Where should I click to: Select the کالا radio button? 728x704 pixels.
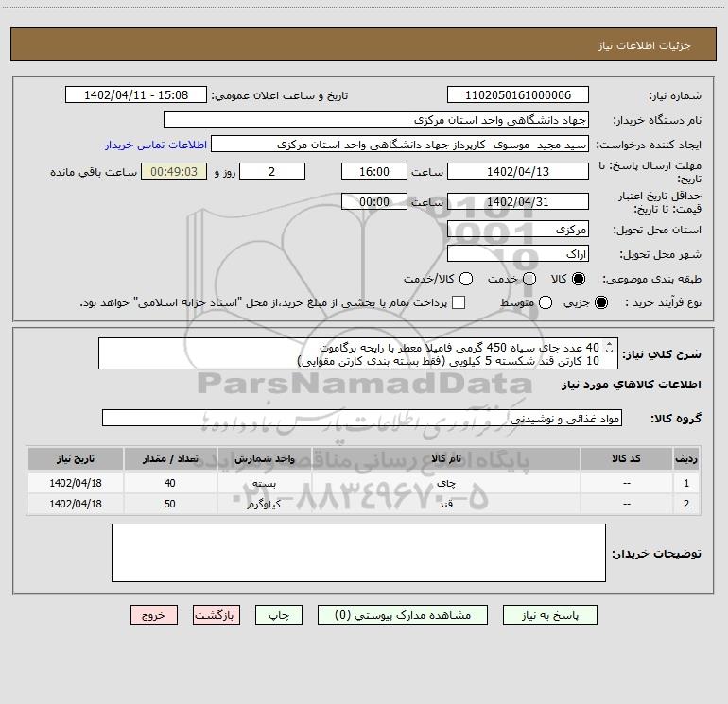(579, 279)
